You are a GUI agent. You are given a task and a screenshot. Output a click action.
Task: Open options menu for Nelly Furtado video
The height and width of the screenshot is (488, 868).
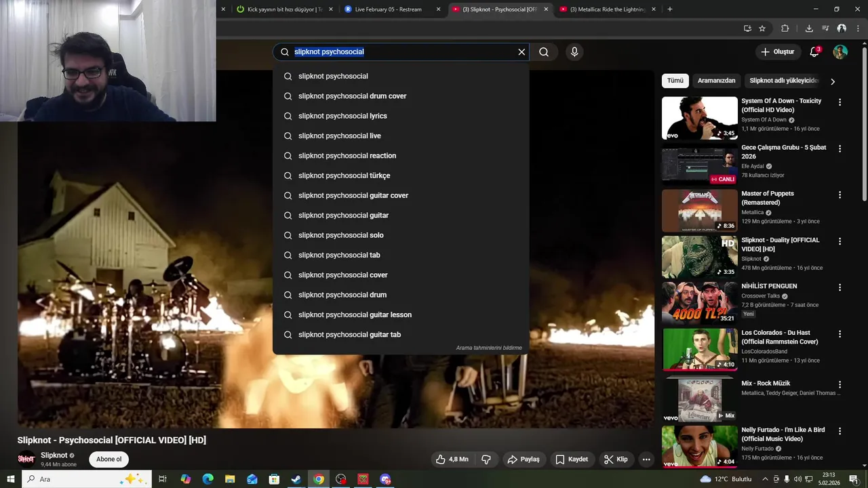click(840, 431)
